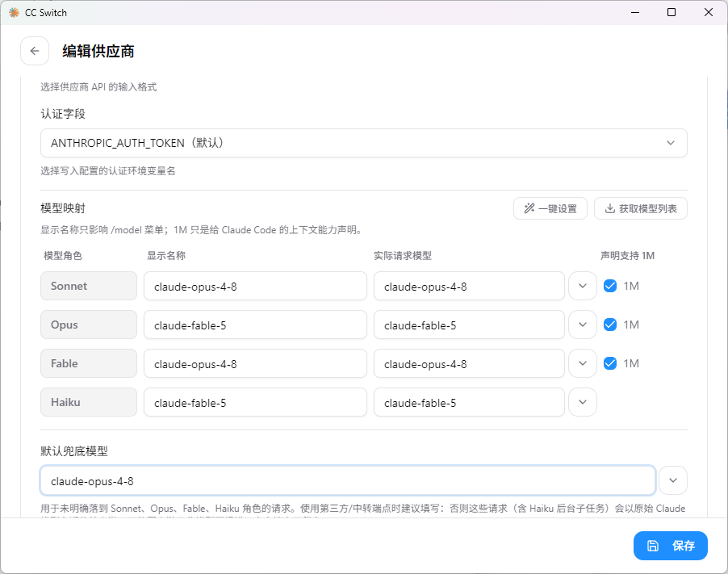This screenshot has height=574, width=728.
Task: Edit the Opus display name field
Action: [255, 325]
